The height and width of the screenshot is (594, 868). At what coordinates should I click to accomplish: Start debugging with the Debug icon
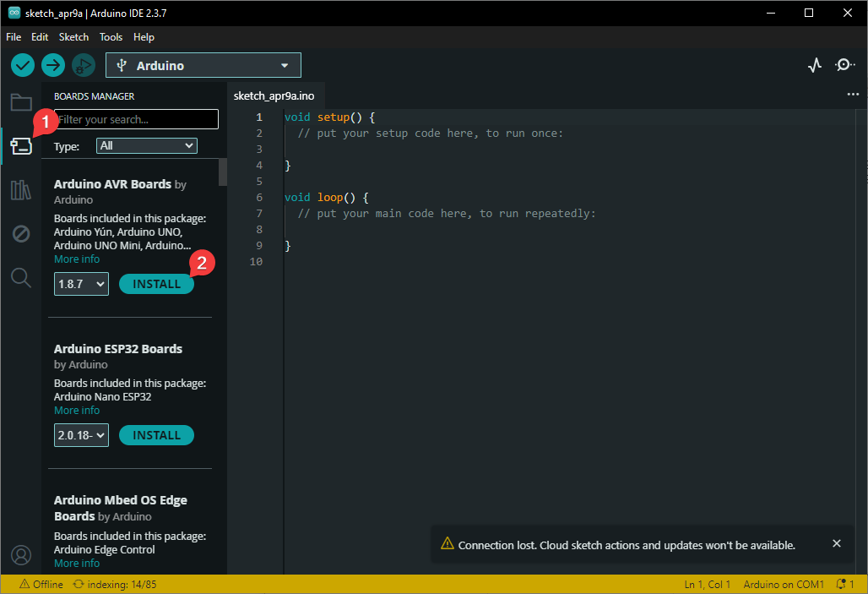(83, 65)
